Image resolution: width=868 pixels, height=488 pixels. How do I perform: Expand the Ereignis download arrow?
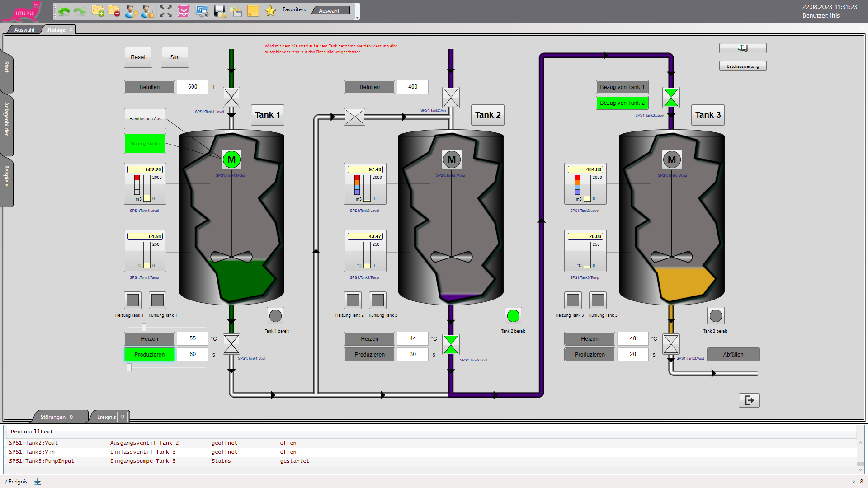pyautogui.click(x=38, y=482)
